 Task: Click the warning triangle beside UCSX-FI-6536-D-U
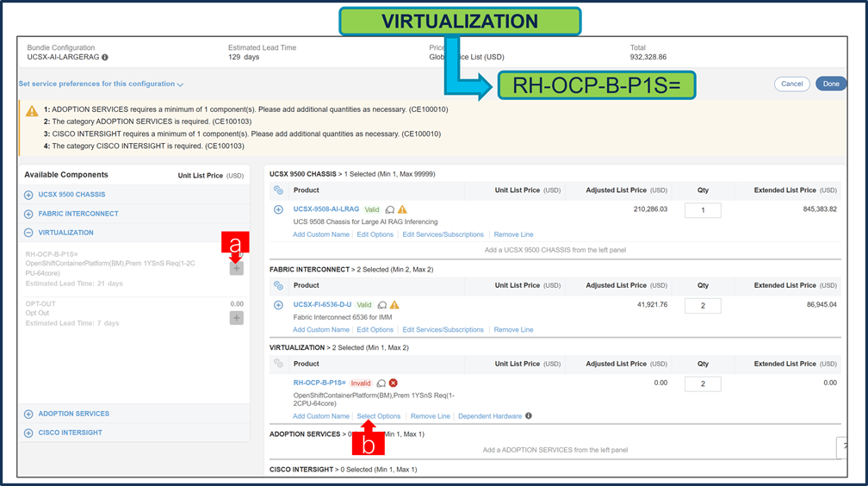tap(394, 305)
